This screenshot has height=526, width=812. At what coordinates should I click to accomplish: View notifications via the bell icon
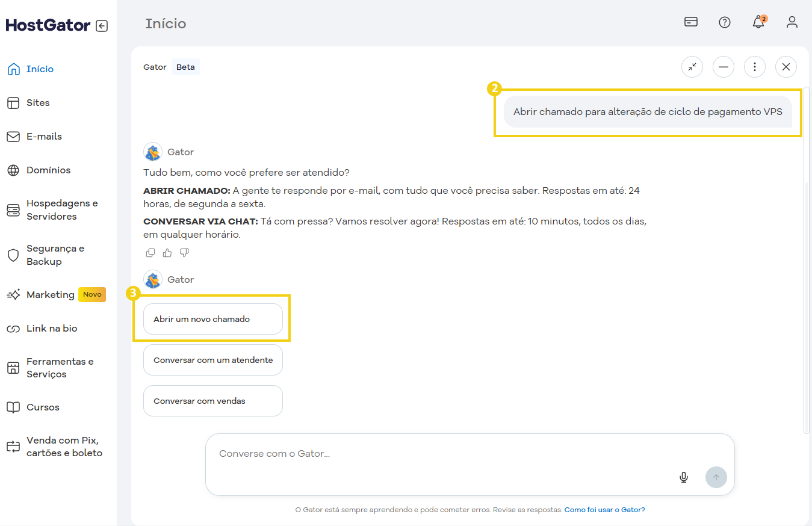tap(758, 22)
